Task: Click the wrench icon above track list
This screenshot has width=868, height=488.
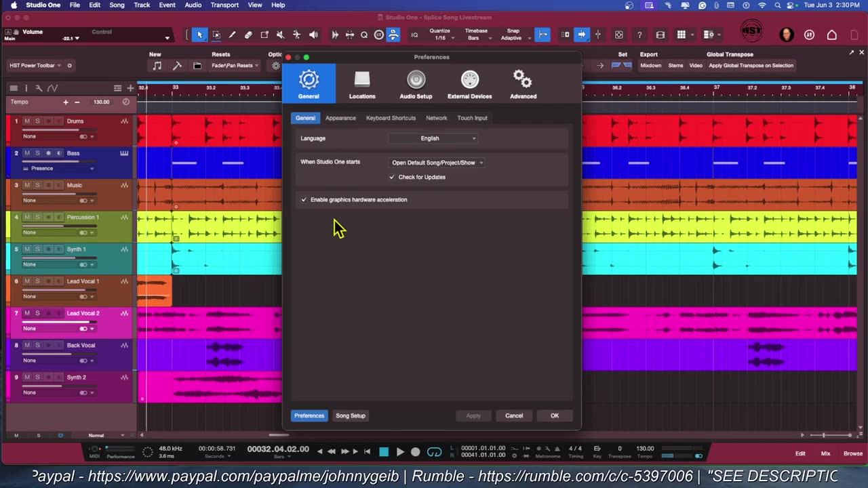Action: click(x=39, y=88)
